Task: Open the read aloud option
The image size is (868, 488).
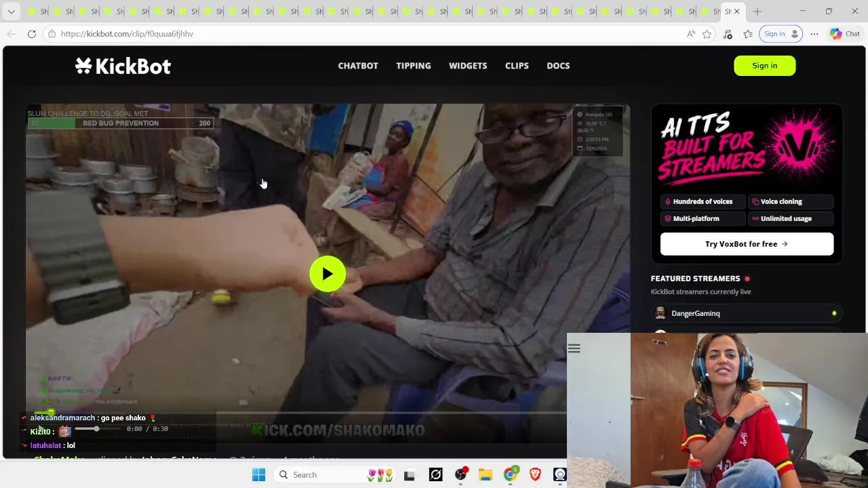Action: click(690, 34)
